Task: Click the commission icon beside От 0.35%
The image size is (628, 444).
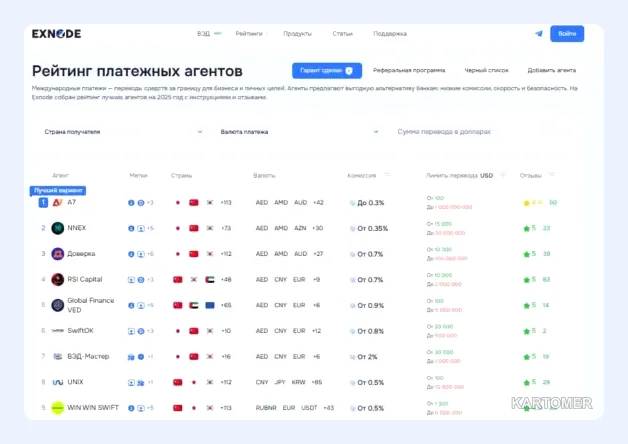Action: coord(352,229)
